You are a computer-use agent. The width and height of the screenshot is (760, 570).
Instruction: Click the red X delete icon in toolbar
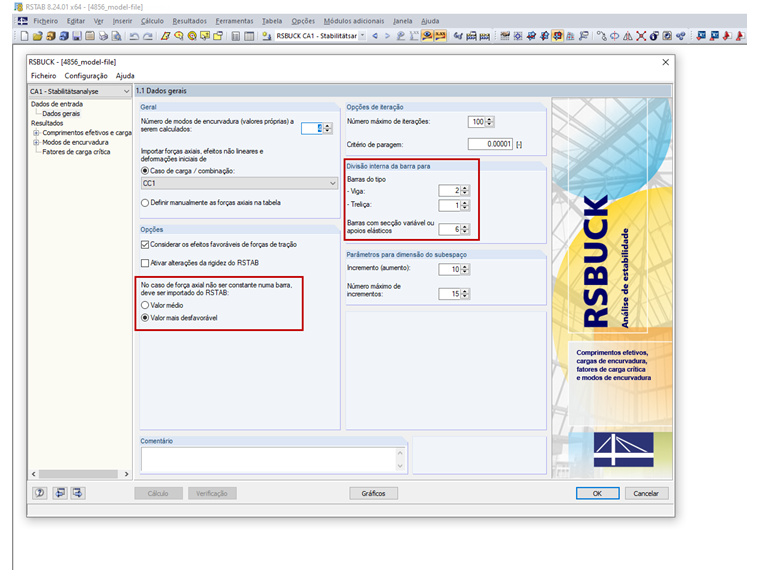pos(641,36)
